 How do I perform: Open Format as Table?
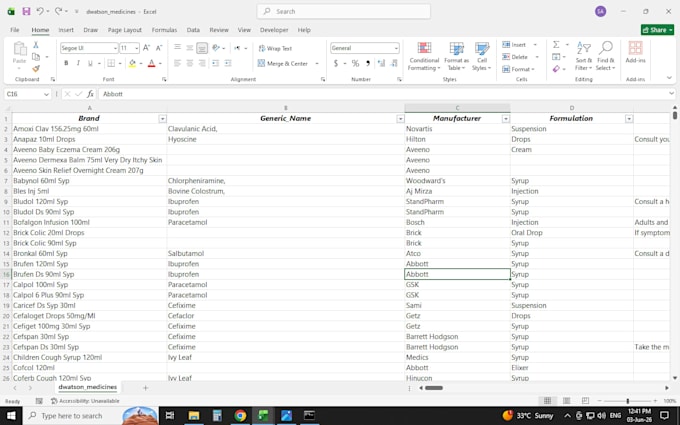coord(456,56)
